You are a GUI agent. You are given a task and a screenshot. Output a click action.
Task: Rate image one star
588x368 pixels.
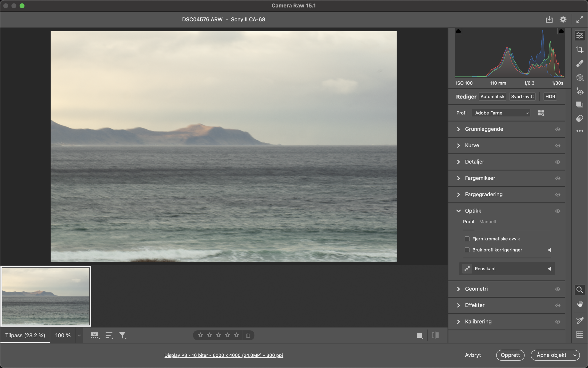(200, 335)
